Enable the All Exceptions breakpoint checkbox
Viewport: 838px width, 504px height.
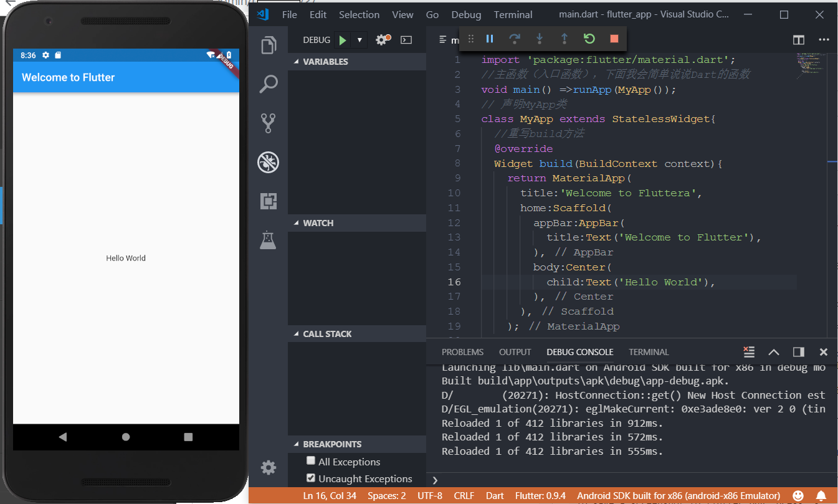pos(311,461)
